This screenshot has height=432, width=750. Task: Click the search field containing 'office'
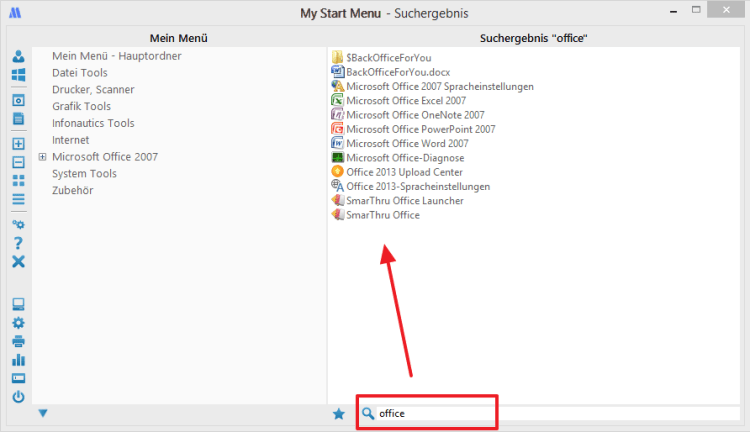557,413
